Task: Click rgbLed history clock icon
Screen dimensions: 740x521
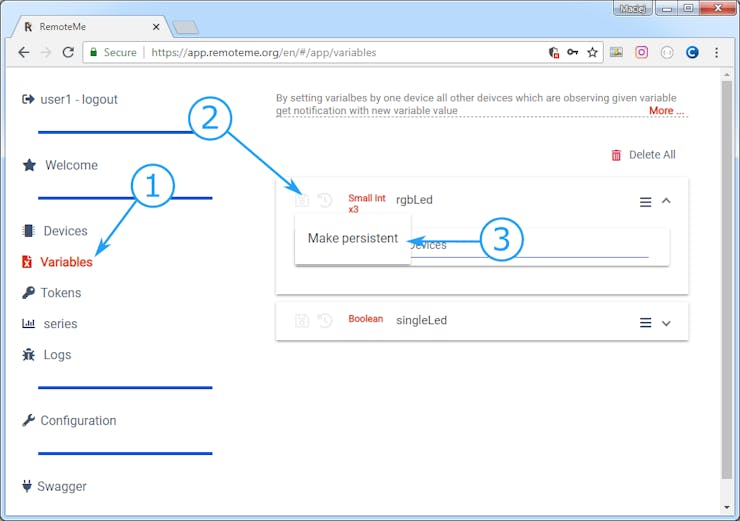Action: pos(325,201)
